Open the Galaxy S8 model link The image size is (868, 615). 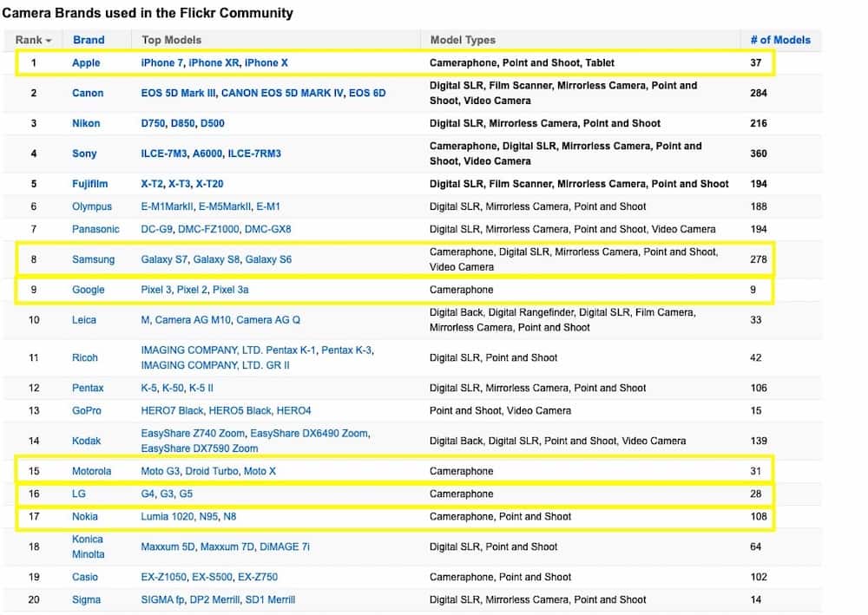[x=216, y=259]
